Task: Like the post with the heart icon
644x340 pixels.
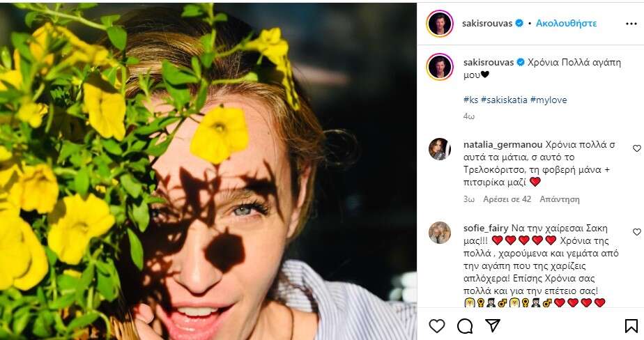Action: [437, 325]
